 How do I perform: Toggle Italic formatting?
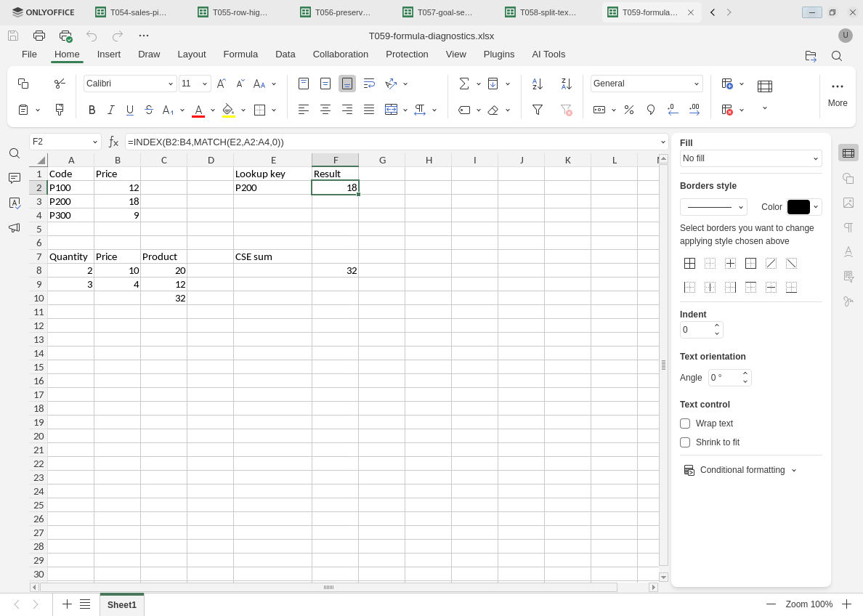(x=110, y=110)
